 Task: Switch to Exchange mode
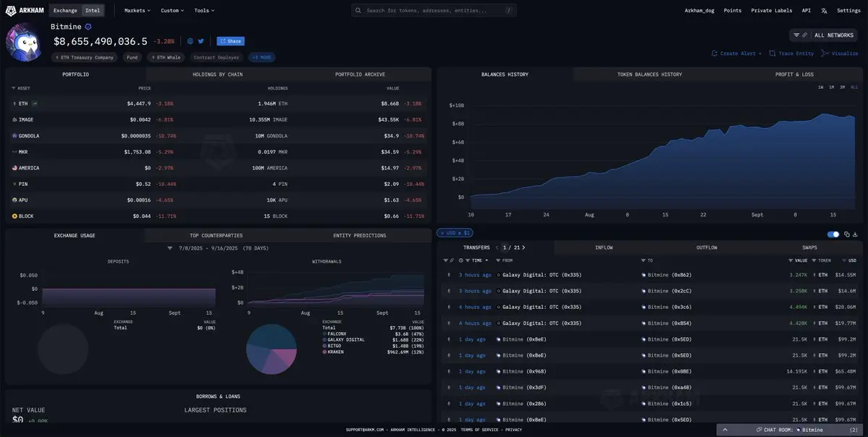pos(65,11)
